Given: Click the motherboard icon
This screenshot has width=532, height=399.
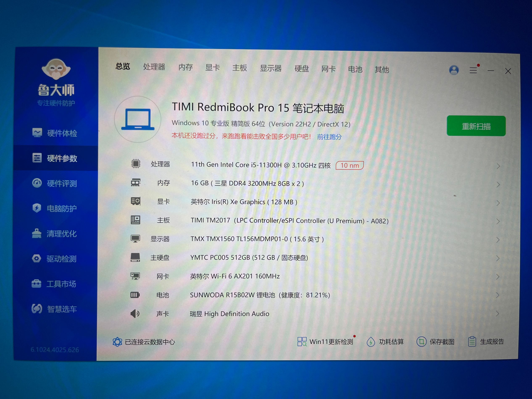Looking at the screenshot, I should click(135, 220).
